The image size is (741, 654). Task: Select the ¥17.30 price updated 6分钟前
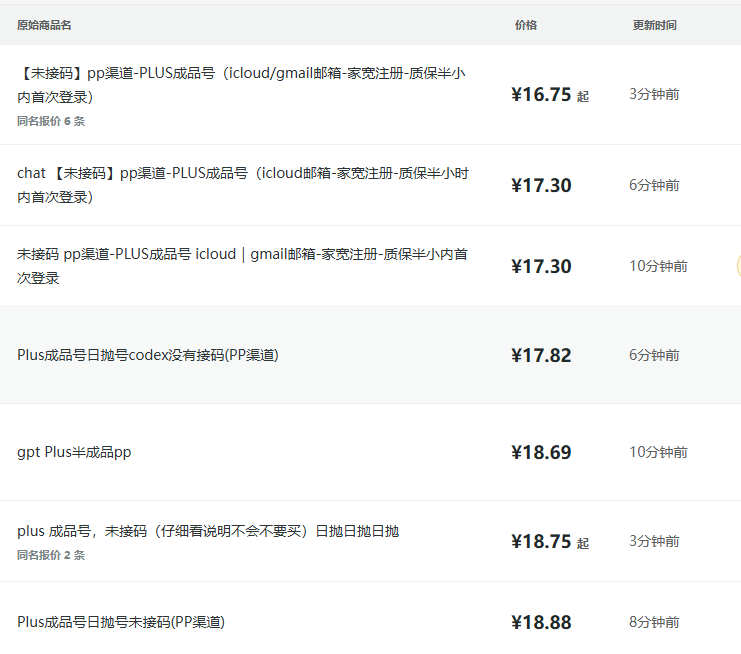tap(541, 185)
